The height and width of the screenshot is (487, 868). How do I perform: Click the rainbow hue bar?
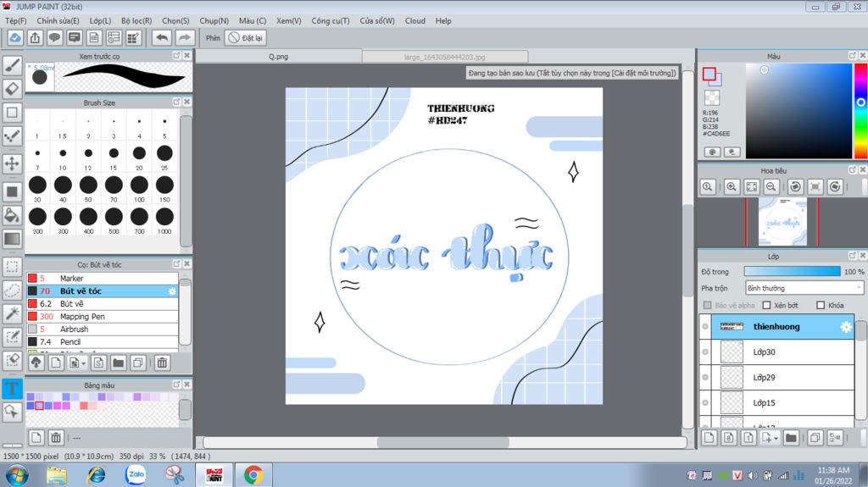(x=861, y=111)
